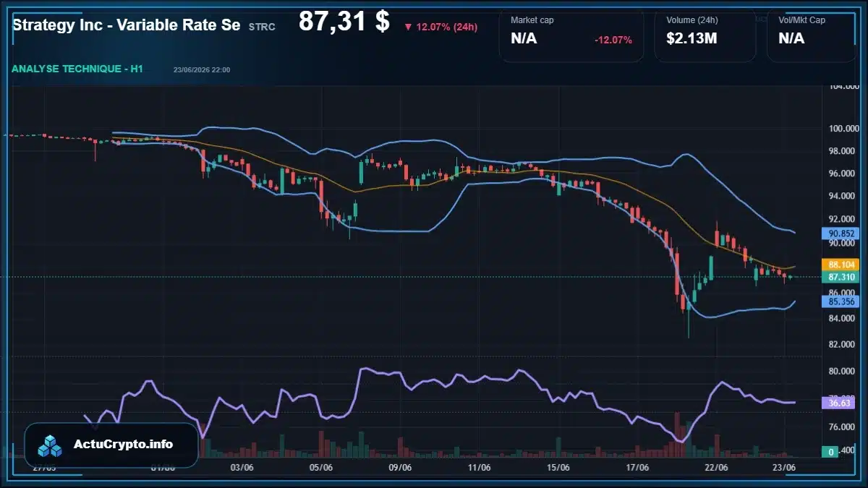868x488 pixels.
Task: Click the 23/06 date axis label
Action: pos(783,468)
